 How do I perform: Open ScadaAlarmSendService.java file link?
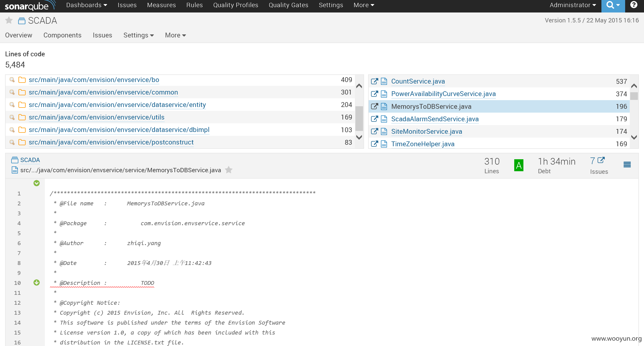pyautogui.click(x=435, y=119)
